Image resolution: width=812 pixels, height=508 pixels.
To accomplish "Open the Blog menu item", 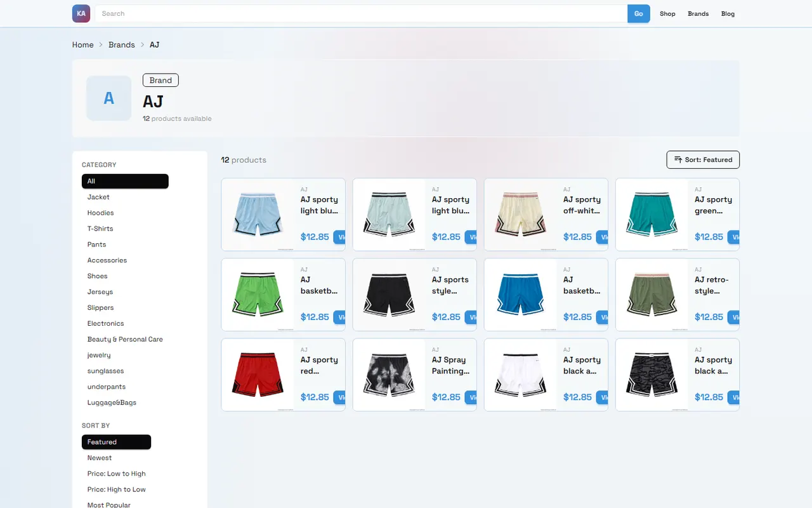I will tap(728, 13).
